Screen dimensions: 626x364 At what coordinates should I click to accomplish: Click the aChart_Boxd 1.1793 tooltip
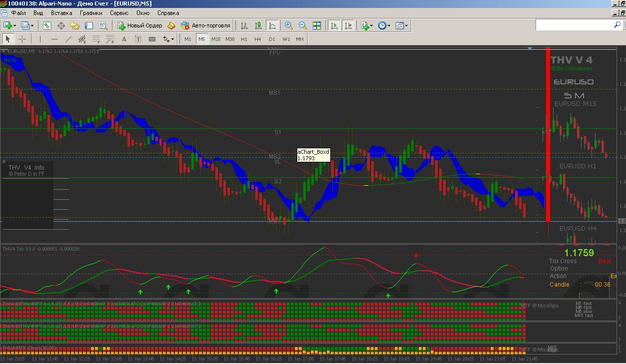tap(313, 155)
